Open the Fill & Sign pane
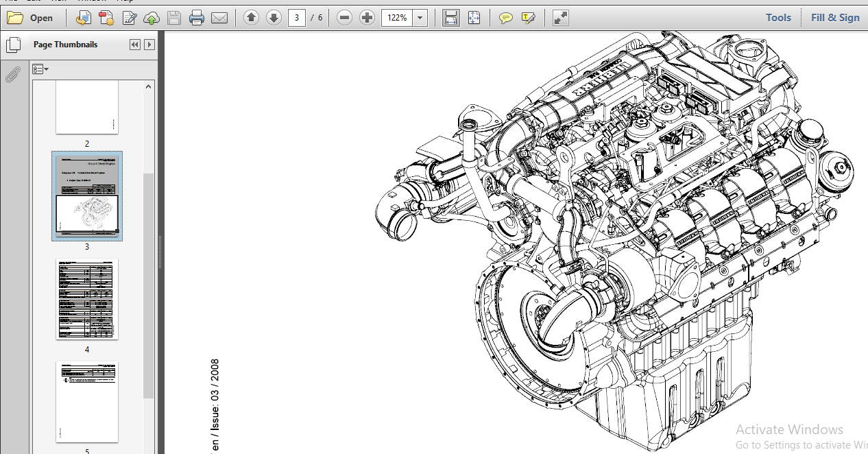Screen dimensions: 868x454 [x=835, y=18]
